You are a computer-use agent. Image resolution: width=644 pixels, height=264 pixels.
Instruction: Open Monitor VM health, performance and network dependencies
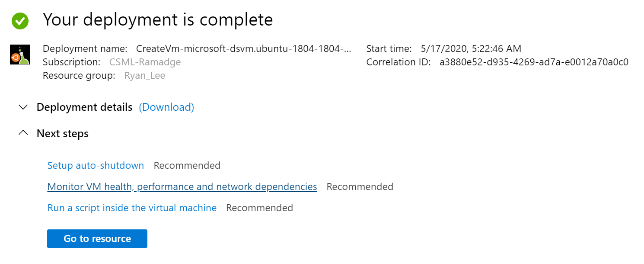click(182, 187)
